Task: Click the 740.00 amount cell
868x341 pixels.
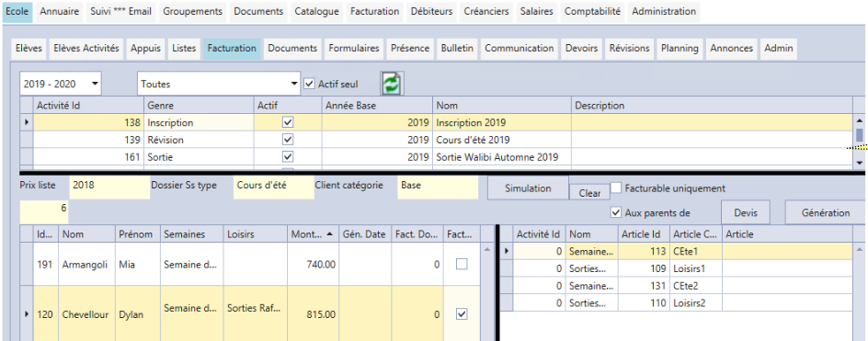Action: click(x=313, y=265)
